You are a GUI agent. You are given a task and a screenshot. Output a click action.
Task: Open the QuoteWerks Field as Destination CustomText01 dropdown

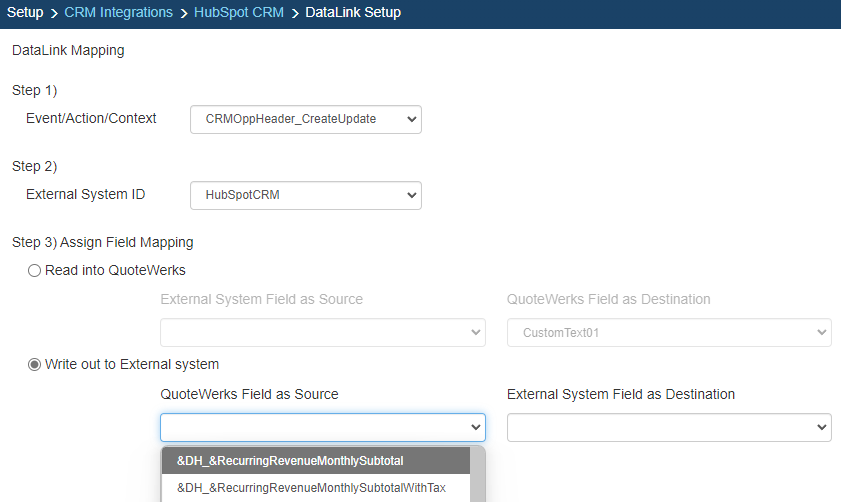point(669,333)
